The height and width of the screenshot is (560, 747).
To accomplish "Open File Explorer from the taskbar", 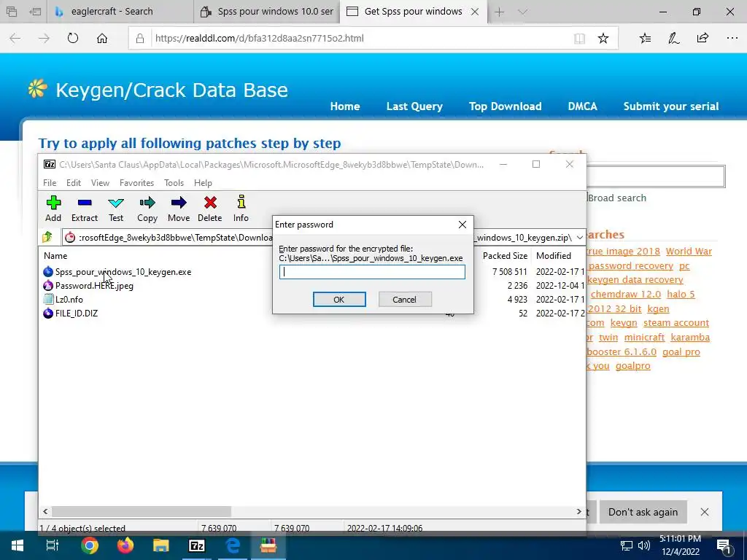I will 161,545.
